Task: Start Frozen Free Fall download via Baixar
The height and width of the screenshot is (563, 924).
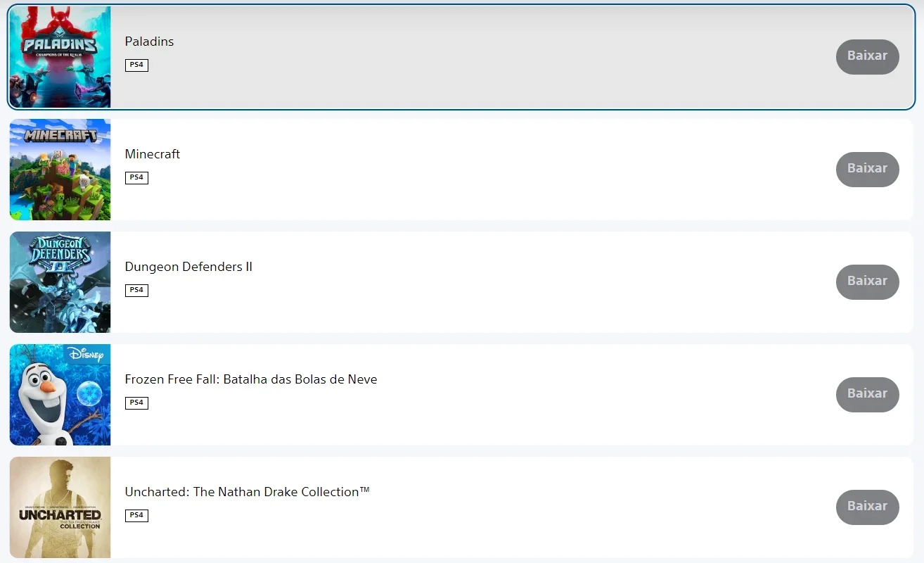Action: click(867, 395)
